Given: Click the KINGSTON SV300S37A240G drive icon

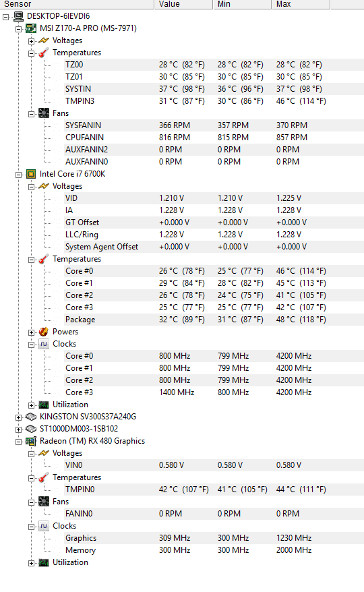Looking at the screenshot, I should 31,417.
